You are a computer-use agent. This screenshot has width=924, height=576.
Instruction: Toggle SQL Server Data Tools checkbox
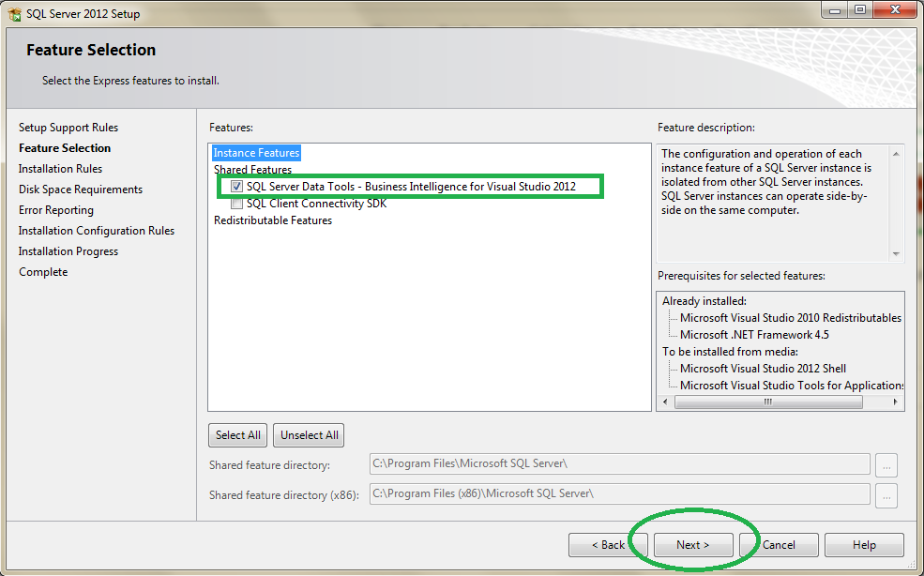pyautogui.click(x=237, y=187)
